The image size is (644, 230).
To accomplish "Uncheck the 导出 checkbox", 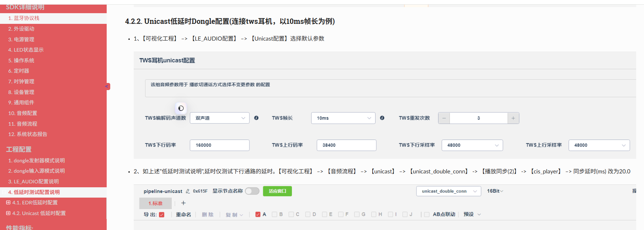I will tap(162, 215).
